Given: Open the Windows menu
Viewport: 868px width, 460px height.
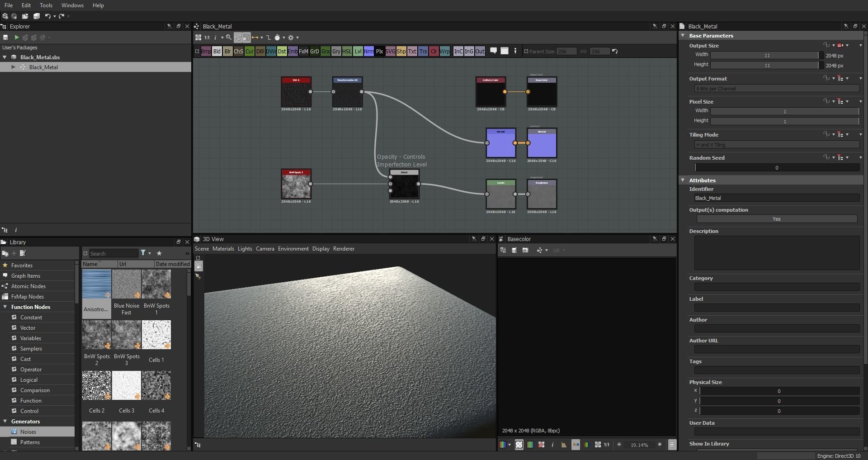Looking at the screenshot, I should [72, 5].
